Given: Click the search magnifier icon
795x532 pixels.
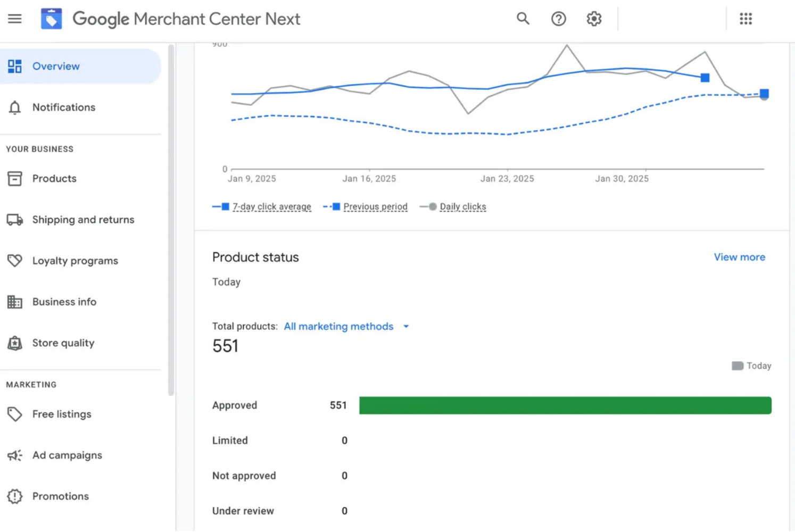Looking at the screenshot, I should 523,19.
